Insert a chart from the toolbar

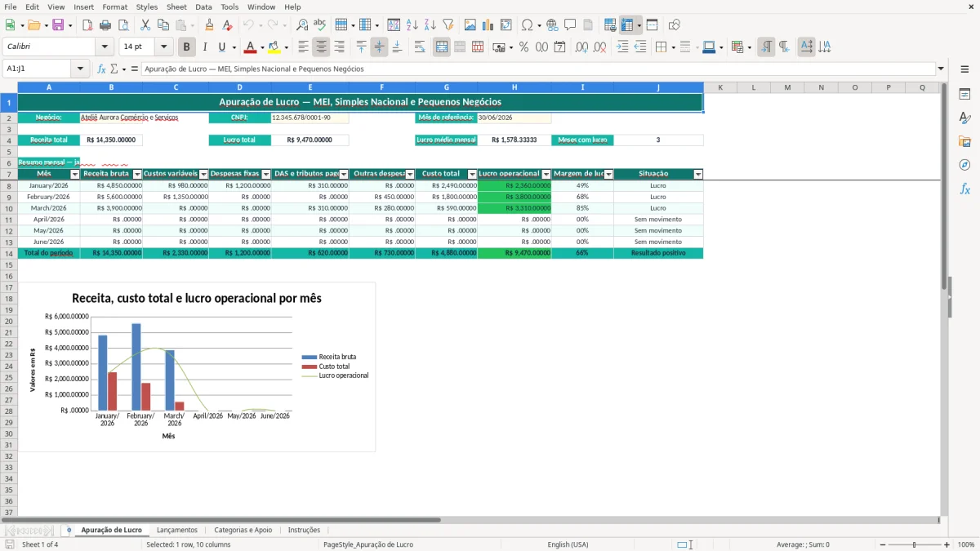488,25
